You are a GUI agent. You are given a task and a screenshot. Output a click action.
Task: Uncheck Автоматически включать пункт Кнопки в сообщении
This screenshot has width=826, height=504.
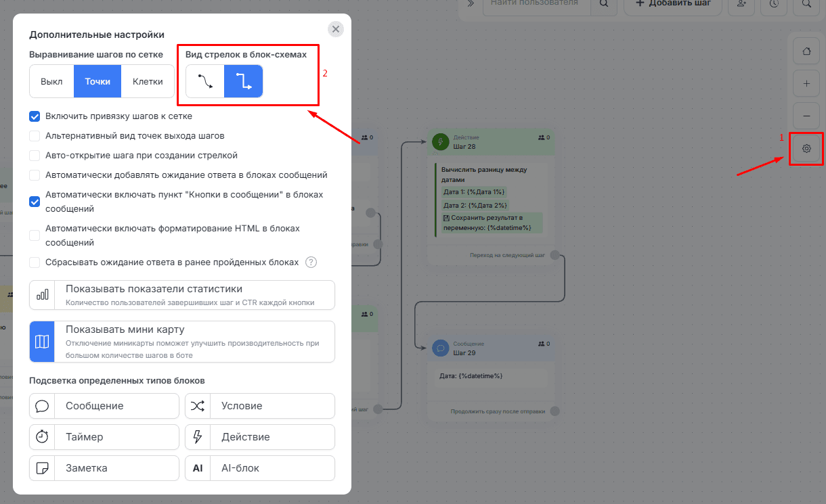(35, 201)
